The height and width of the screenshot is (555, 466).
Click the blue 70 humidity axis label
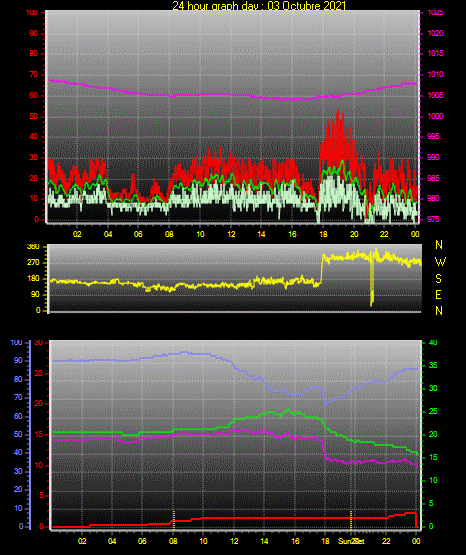(x=18, y=397)
